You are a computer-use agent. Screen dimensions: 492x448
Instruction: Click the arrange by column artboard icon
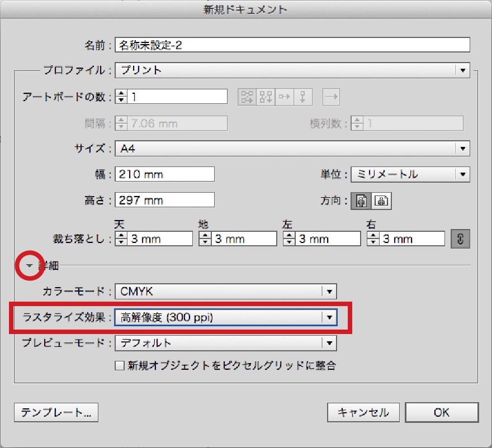(302, 97)
